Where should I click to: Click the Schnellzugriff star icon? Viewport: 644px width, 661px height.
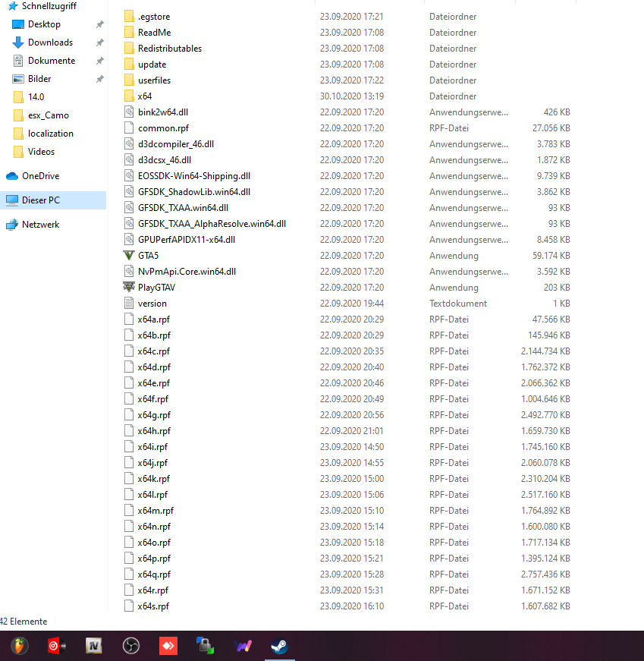point(13,6)
